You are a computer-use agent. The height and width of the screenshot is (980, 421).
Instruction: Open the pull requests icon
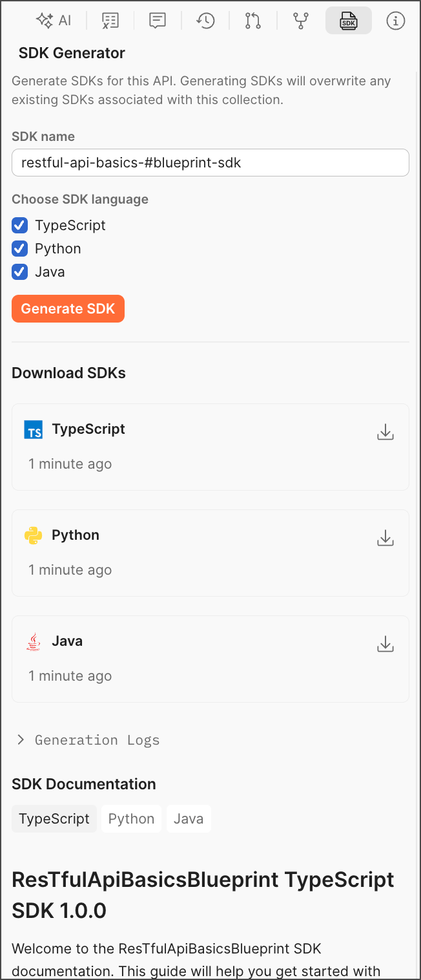(253, 21)
